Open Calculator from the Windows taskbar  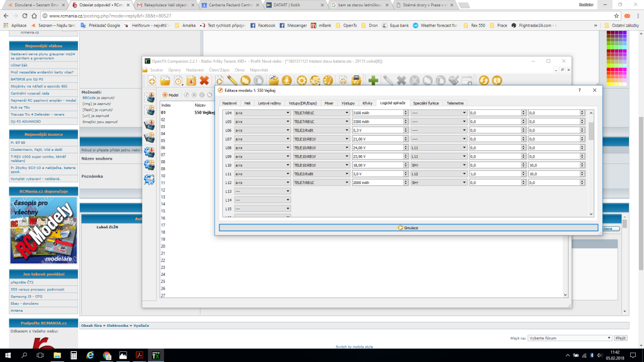coord(74,355)
